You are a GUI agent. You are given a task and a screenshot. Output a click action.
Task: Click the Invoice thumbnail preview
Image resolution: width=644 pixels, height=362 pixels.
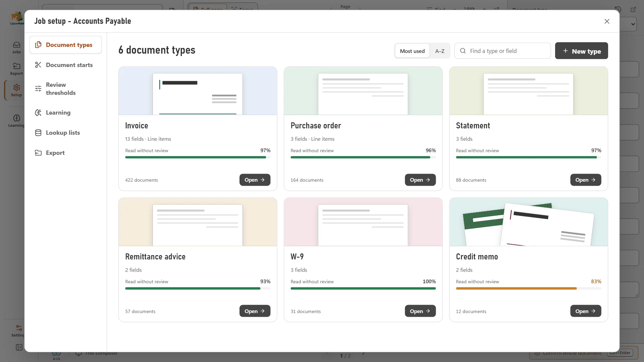[198, 91]
